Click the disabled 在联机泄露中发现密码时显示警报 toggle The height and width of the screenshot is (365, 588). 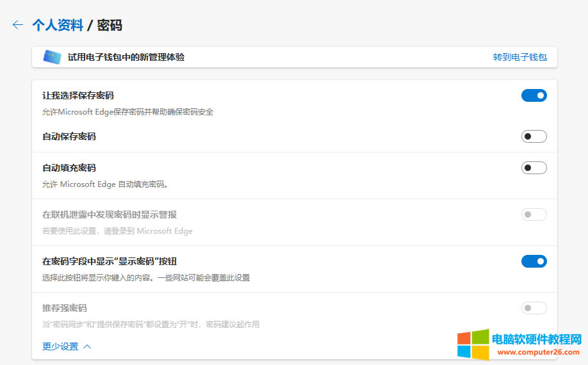(534, 215)
